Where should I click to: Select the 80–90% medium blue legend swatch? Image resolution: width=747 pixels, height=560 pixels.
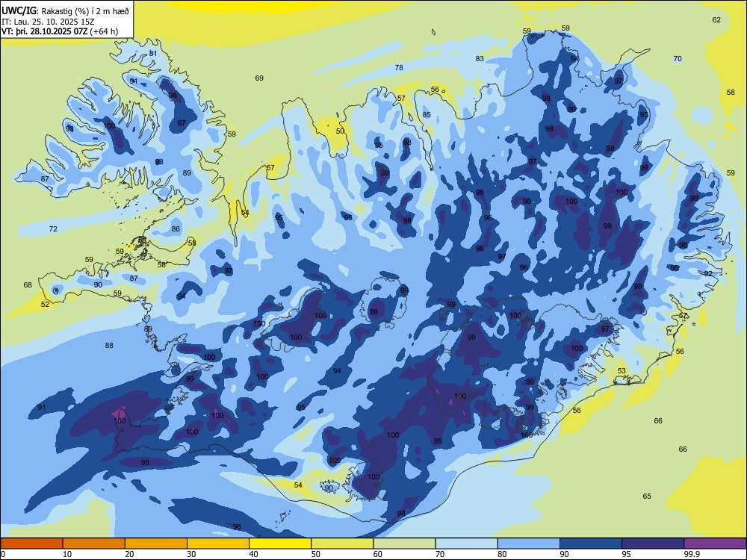click(x=529, y=544)
